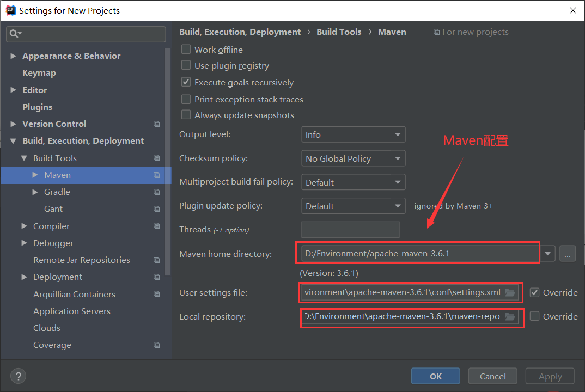Screen dimensions: 585x392
Task: Click the Cancel button
Action: coord(492,376)
